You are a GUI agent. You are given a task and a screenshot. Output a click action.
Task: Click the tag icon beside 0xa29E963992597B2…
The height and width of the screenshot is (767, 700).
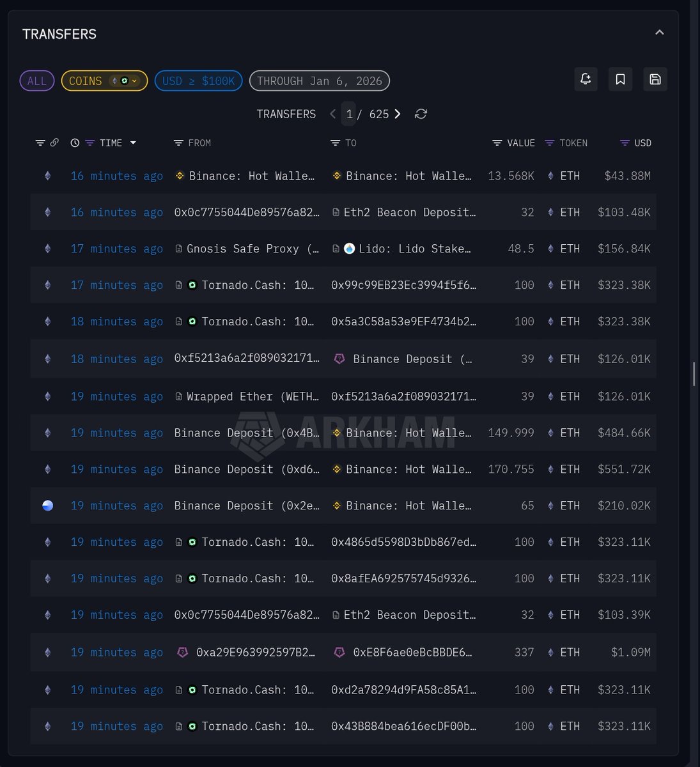pyautogui.click(x=182, y=652)
